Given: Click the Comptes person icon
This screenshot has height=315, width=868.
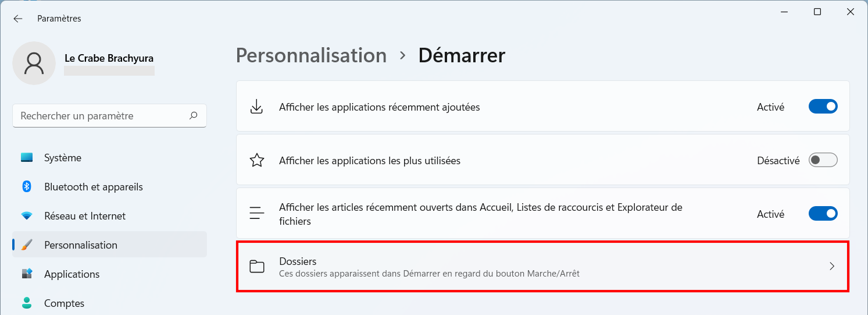Looking at the screenshot, I should pos(27,303).
